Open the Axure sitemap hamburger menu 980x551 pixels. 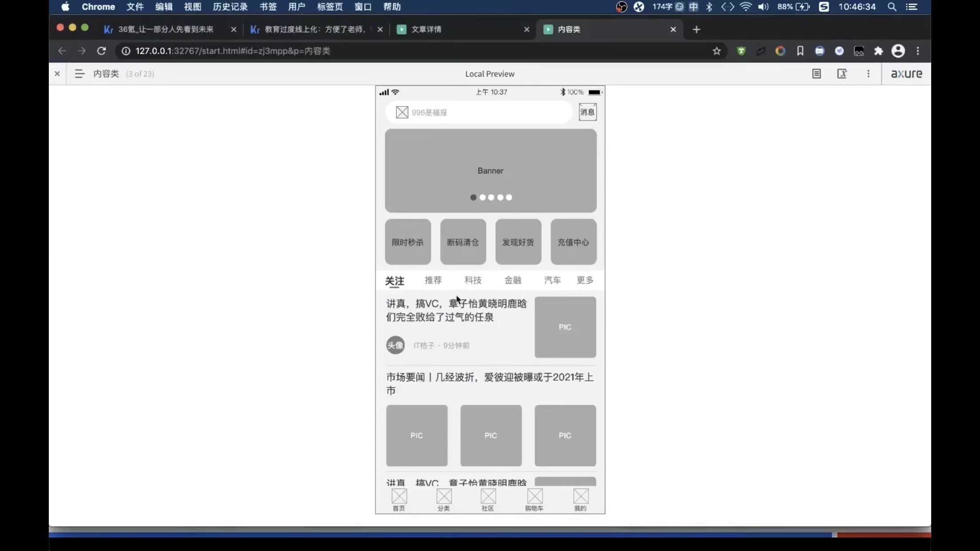click(79, 74)
